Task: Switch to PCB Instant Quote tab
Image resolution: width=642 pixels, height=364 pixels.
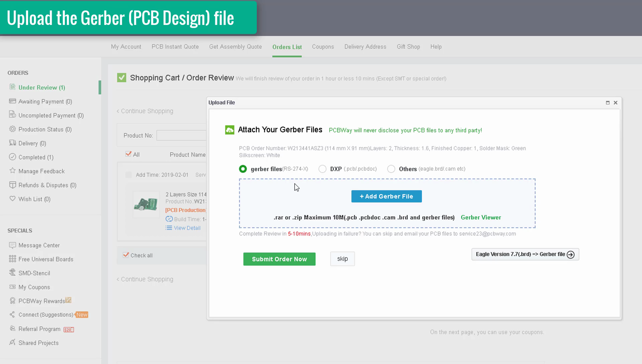Action: pyautogui.click(x=175, y=47)
